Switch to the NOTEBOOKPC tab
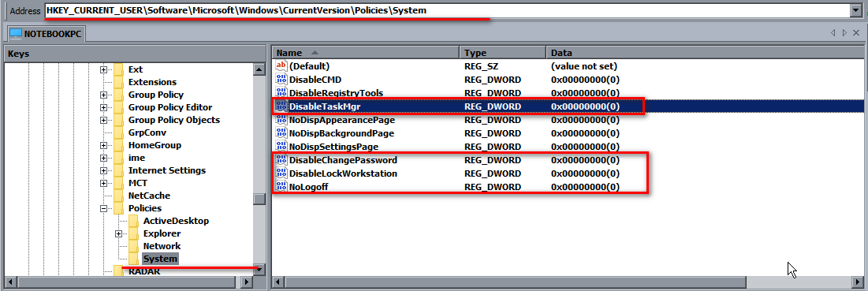Screen dimensions: 868x291 coord(46,34)
